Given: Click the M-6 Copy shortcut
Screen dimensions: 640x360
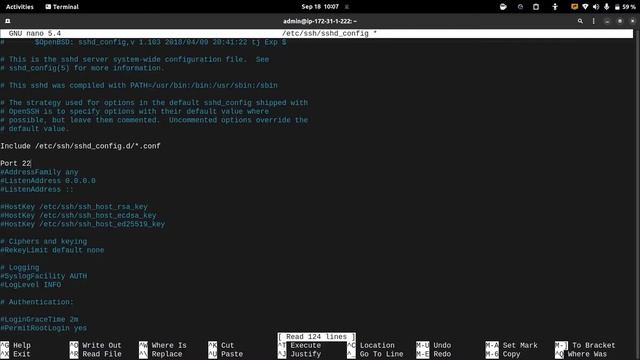Looking at the screenshot, I should coord(503,354).
